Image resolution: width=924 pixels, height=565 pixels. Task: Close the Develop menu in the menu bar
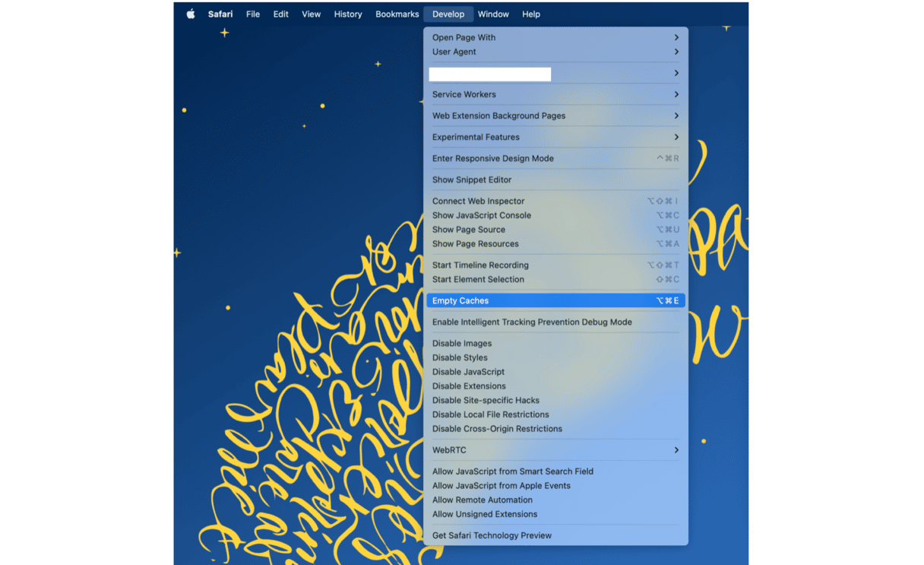tap(448, 14)
